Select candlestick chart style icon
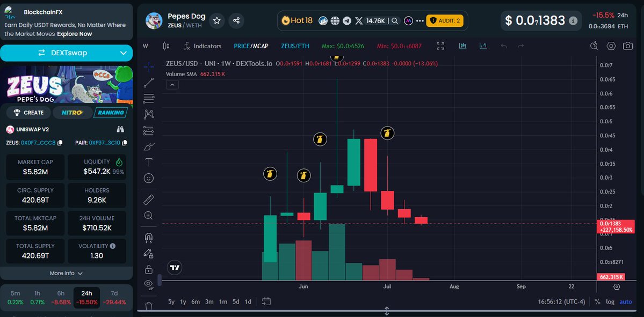 [166, 46]
